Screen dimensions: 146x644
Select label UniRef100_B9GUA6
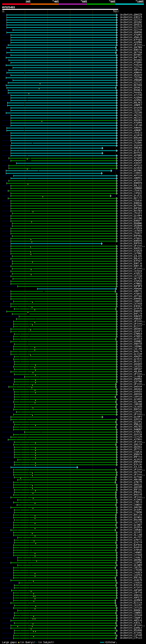[x=131, y=138]
